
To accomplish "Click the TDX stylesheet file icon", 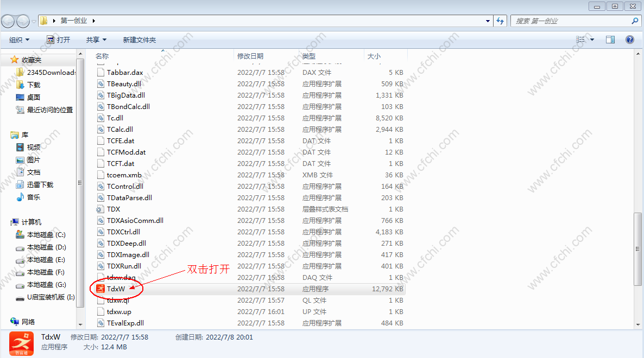I will [100, 209].
